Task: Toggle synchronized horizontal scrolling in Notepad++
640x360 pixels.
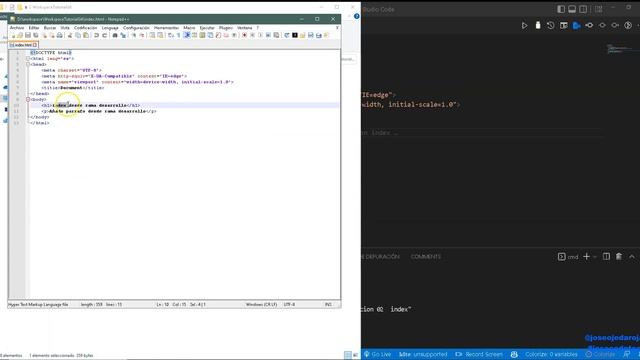Action: pos(160,35)
